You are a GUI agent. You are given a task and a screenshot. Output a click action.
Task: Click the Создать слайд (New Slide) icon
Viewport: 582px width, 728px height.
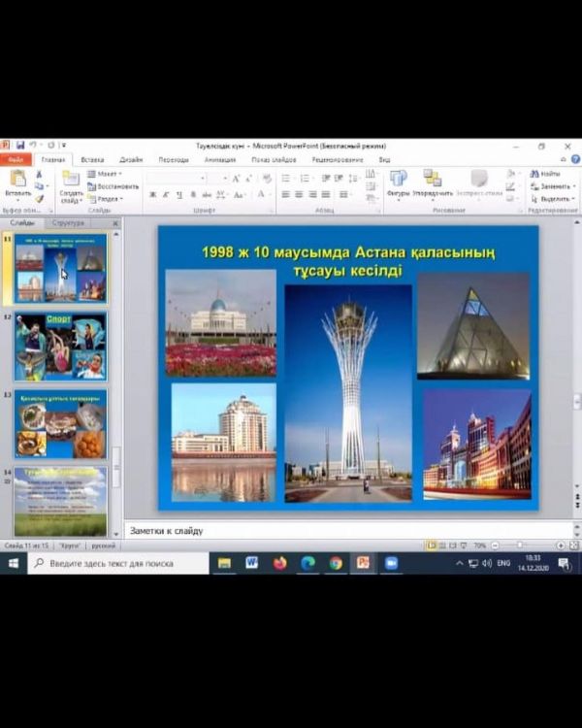coord(71,181)
